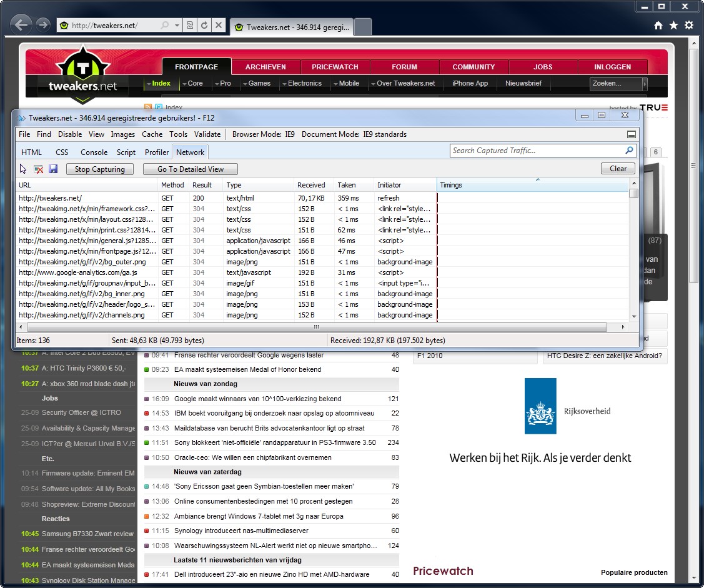
Task: Open the FORUM site tab
Action: pyautogui.click(x=405, y=67)
